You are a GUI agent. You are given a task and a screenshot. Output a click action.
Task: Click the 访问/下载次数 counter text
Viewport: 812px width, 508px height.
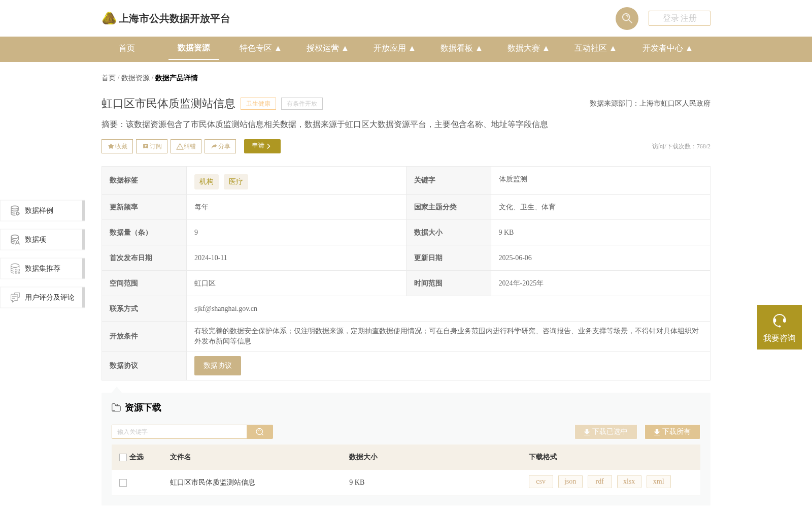tap(681, 146)
